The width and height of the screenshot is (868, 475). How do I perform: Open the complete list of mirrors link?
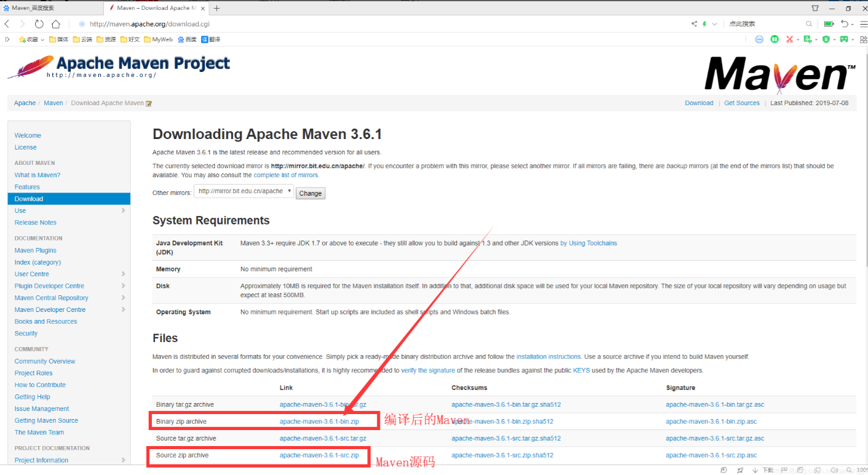coord(286,175)
